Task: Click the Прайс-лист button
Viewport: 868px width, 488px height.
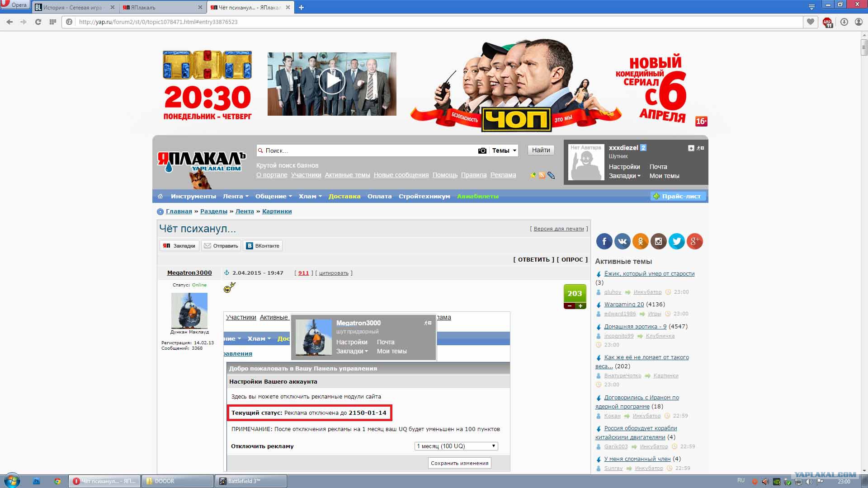Action: point(678,196)
